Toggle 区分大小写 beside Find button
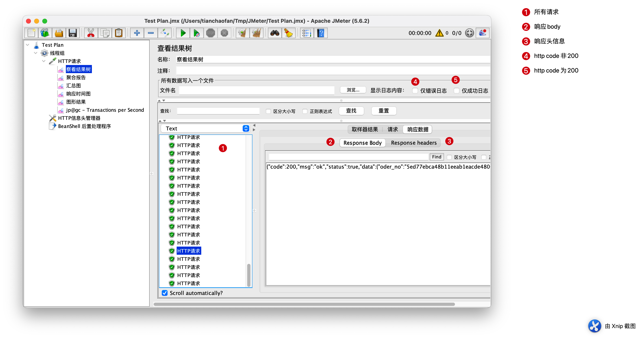Image resolution: width=644 pixels, height=338 pixels. point(449,157)
